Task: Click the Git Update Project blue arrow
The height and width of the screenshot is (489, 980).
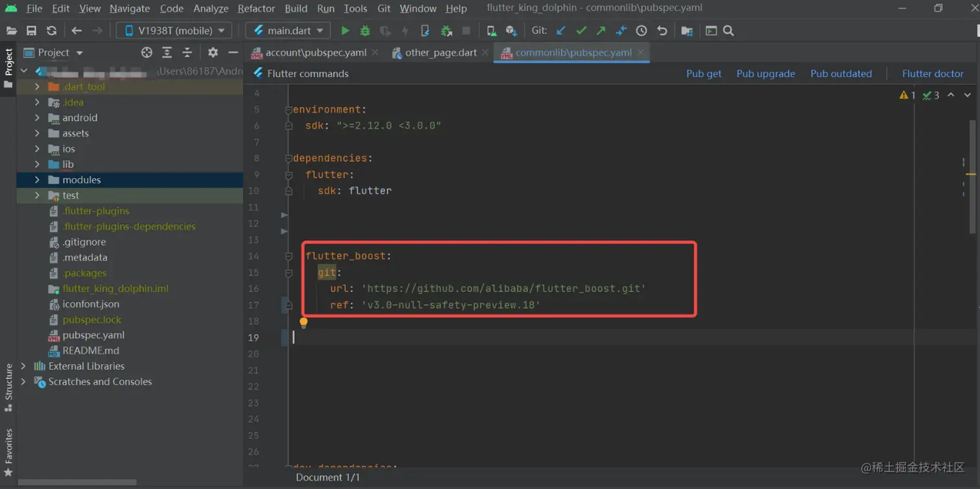Action: [x=561, y=30]
